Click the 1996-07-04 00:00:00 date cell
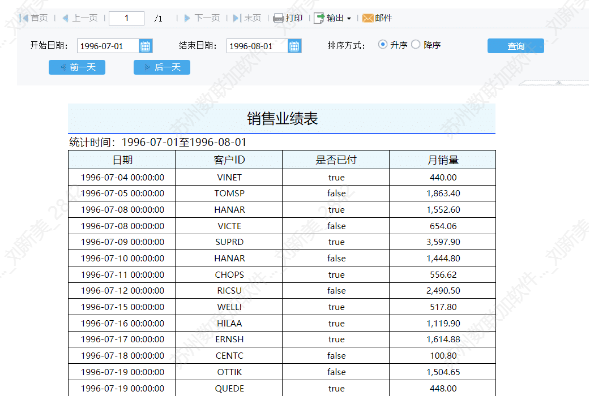Viewport: 589px width, 396px height. coord(122,177)
